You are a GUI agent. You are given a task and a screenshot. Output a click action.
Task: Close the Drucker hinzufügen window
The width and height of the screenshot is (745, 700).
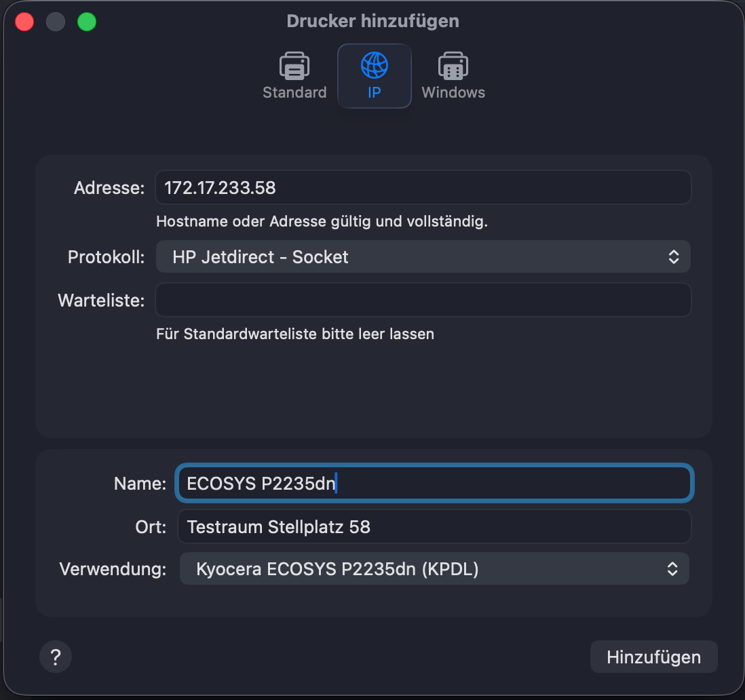24,22
